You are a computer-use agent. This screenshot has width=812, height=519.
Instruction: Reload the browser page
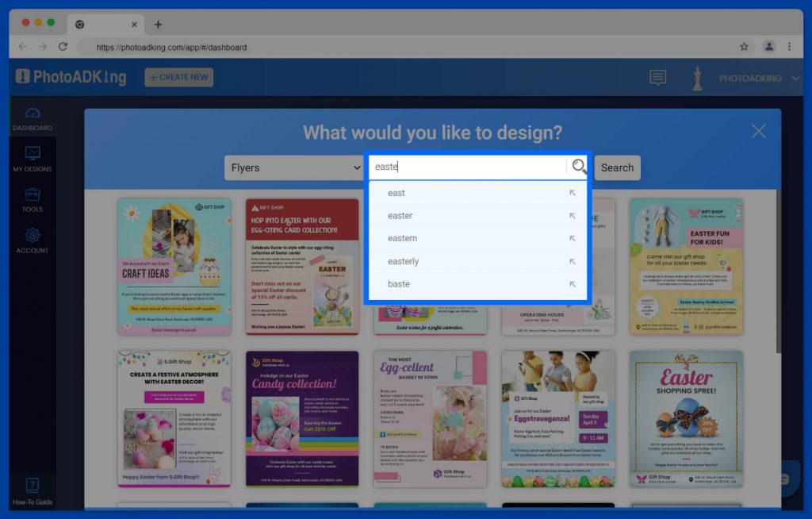pyautogui.click(x=63, y=47)
